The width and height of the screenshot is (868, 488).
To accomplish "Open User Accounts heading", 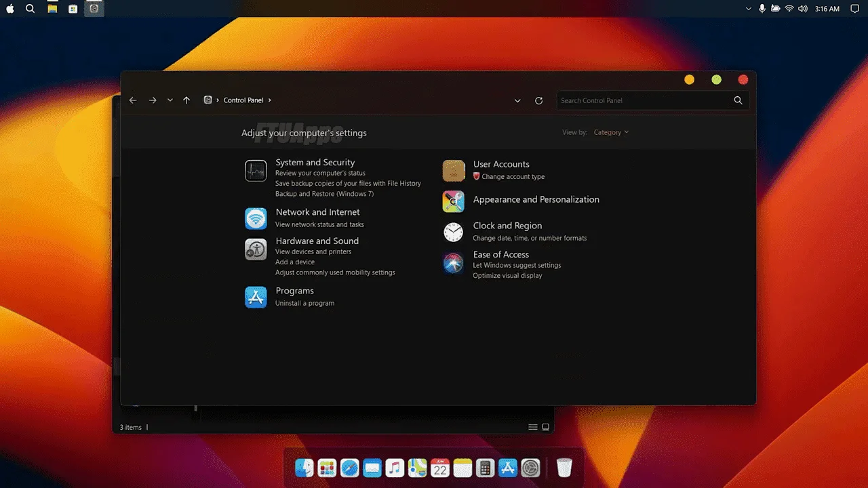I will (x=501, y=164).
